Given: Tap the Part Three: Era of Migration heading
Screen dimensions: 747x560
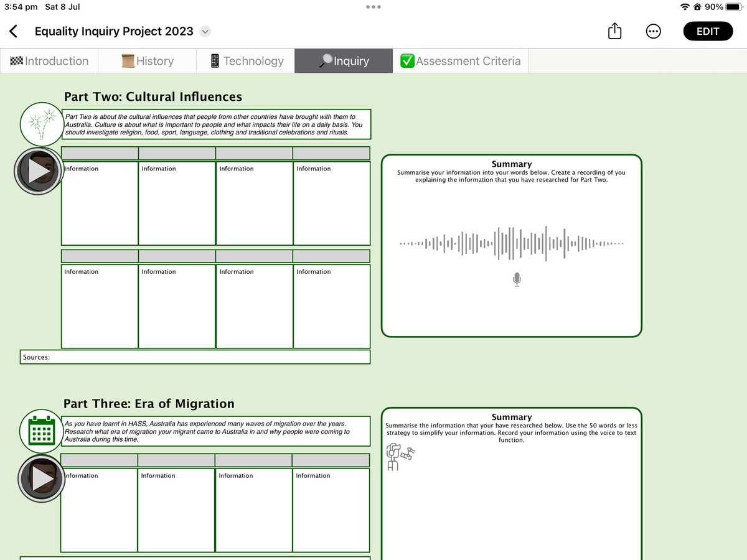Looking at the screenshot, I should [x=149, y=403].
